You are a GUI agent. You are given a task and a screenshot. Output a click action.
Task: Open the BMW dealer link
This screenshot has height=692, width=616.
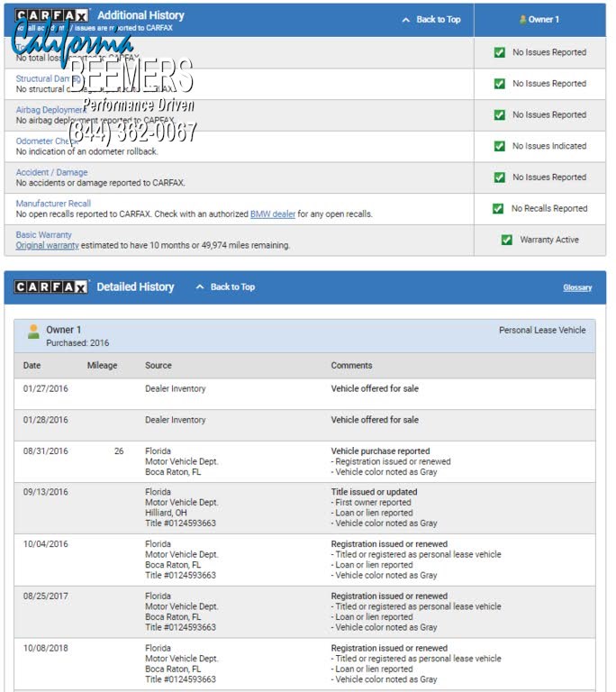coord(272,214)
